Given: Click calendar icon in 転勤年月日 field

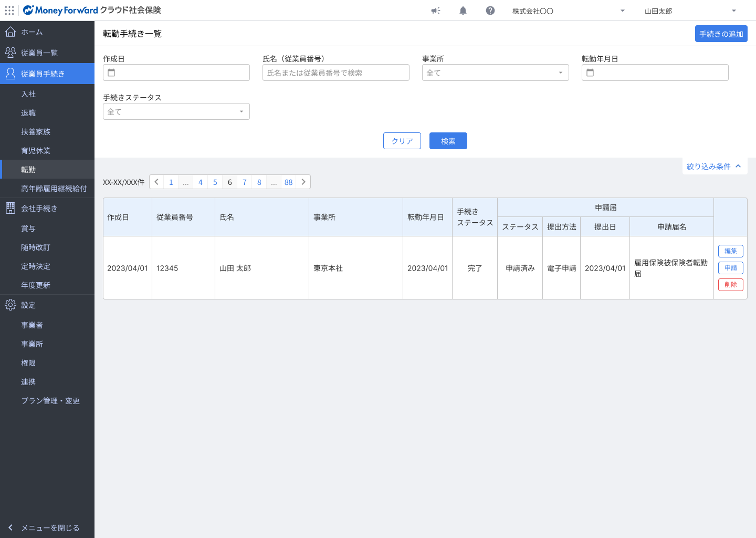Looking at the screenshot, I should 590,73.
